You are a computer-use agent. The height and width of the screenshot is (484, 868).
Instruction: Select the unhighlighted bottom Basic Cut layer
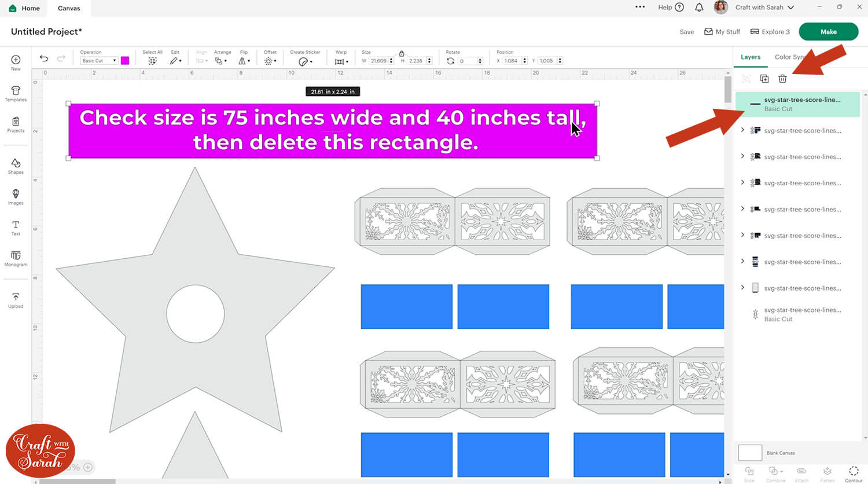(797, 314)
